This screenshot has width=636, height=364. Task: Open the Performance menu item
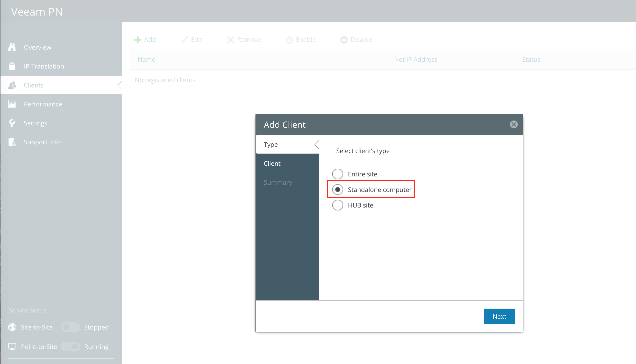tap(61, 104)
